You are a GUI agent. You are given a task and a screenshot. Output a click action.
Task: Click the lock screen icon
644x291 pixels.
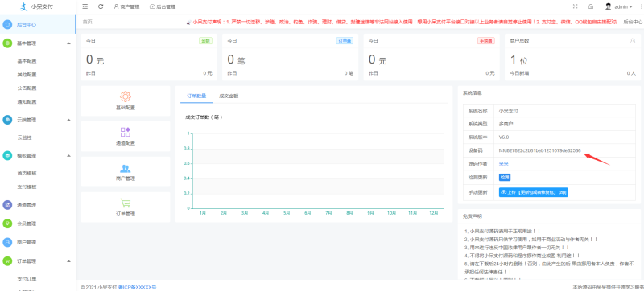tap(591, 6)
